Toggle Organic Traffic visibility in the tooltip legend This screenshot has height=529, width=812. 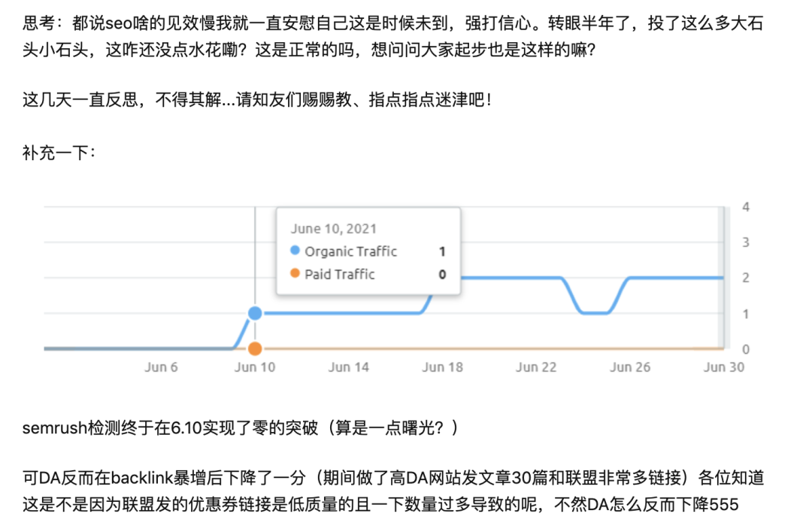(353, 251)
